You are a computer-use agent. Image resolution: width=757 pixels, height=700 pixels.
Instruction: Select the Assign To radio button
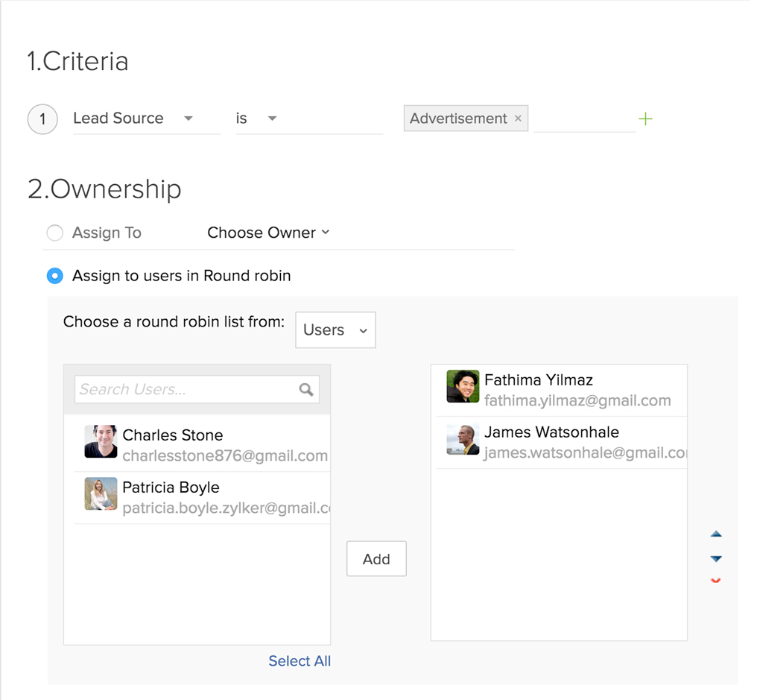click(x=54, y=233)
